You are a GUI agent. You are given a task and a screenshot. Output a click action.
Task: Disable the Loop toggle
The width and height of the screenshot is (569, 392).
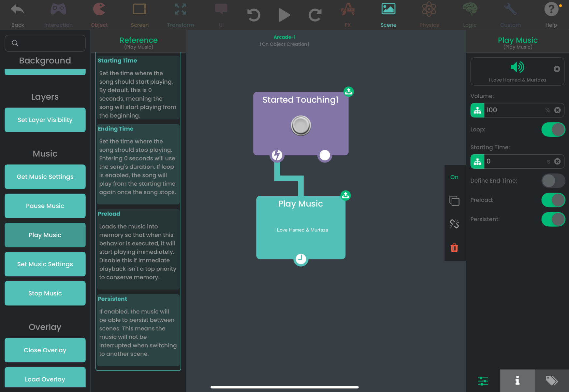(553, 130)
